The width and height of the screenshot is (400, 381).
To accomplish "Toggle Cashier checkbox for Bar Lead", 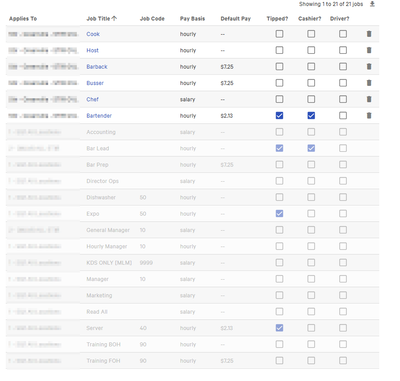I will (x=311, y=148).
